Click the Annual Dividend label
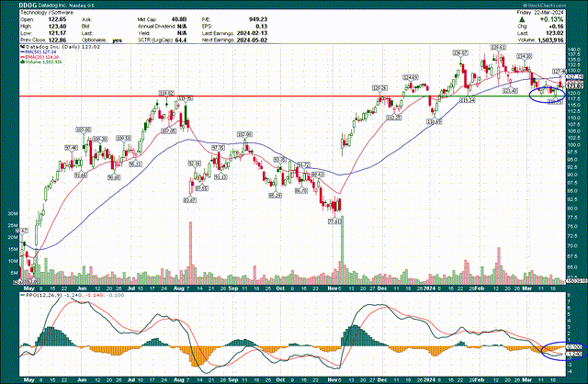Viewport: 588px width, 384px height. pyautogui.click(x=156, y=27)
